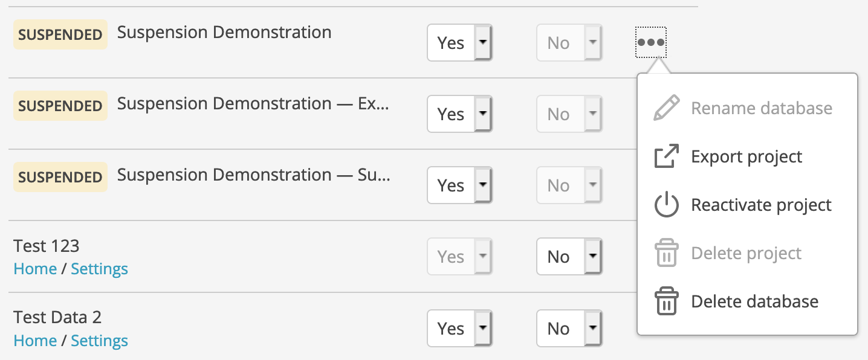Click the export arrow icon in the menu

pos(667,156)
